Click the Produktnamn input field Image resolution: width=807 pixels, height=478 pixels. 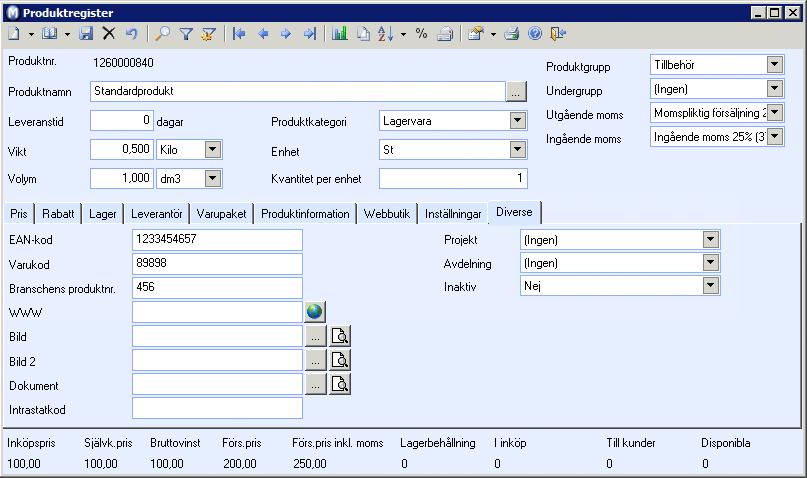(x=298, y=92)
